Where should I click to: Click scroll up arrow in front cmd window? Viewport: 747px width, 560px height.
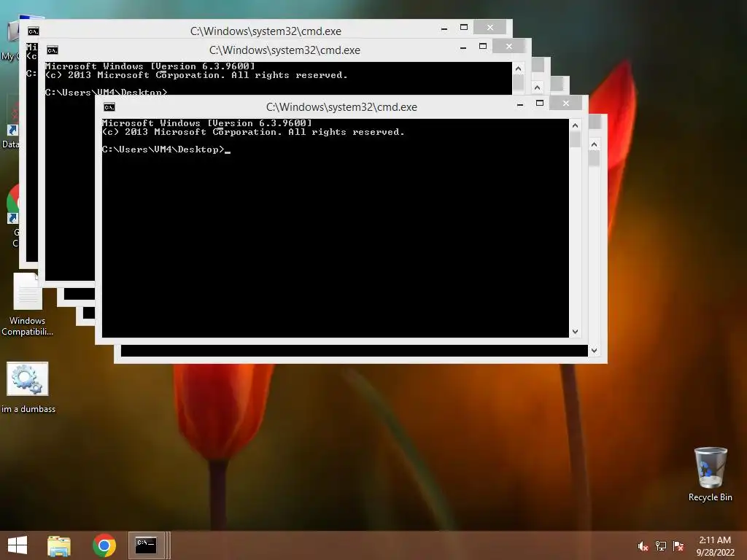(x=575, y=125)
